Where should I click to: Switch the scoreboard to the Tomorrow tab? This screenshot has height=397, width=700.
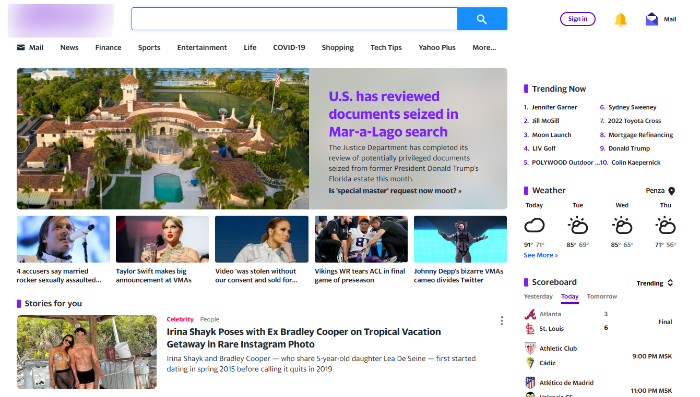tap(602, 297)
